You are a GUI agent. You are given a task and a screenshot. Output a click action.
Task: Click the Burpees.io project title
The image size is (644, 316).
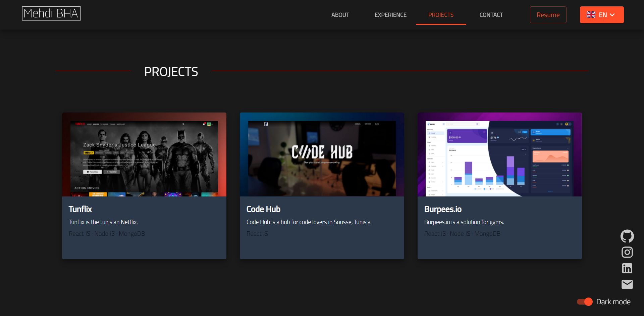(443, 209)
